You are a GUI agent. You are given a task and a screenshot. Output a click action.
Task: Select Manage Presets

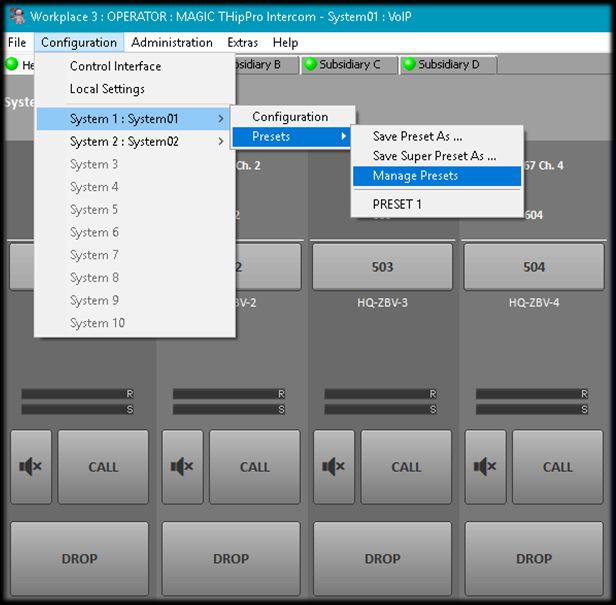(437, 176)
